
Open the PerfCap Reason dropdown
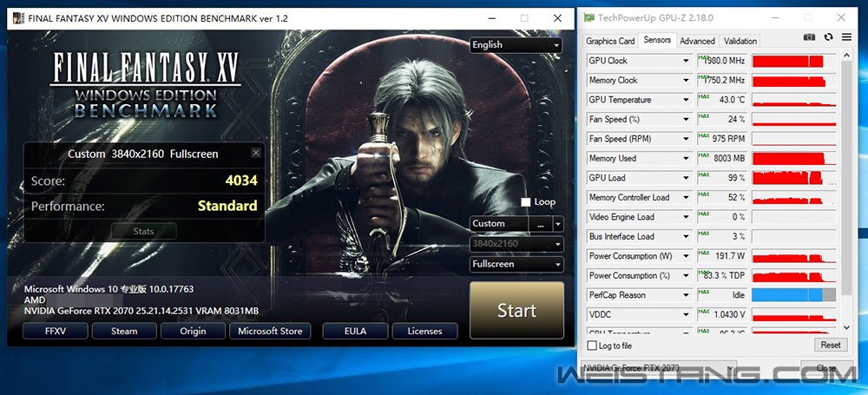(687, 295)
